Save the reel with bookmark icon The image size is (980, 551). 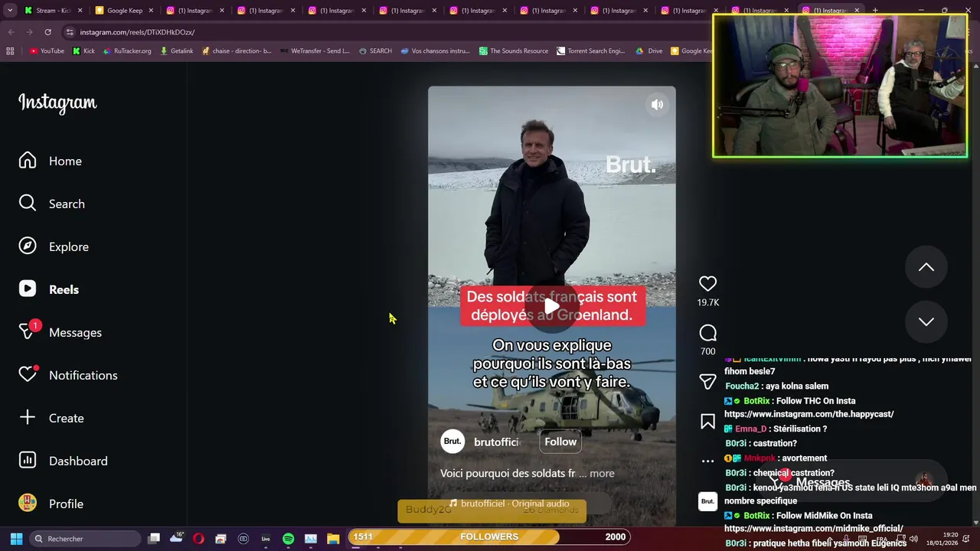pyautogui.click(x=707, y=422)
